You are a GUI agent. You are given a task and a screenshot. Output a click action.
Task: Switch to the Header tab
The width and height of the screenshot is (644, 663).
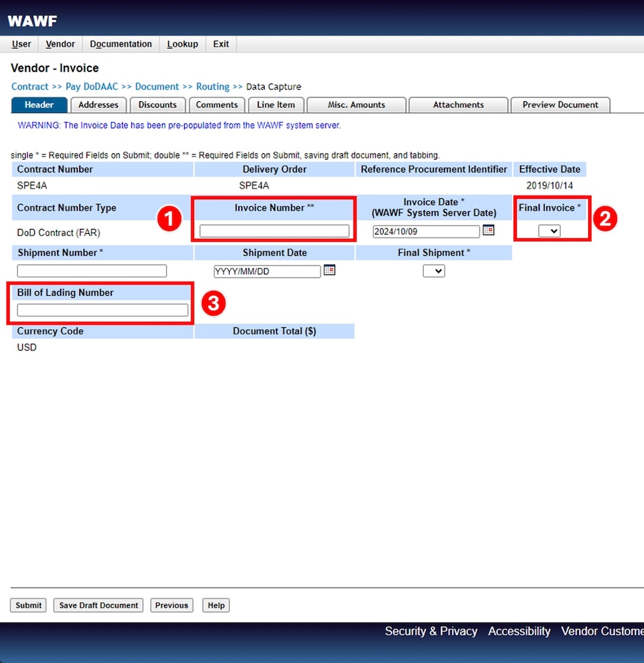(x=39, y=105)
